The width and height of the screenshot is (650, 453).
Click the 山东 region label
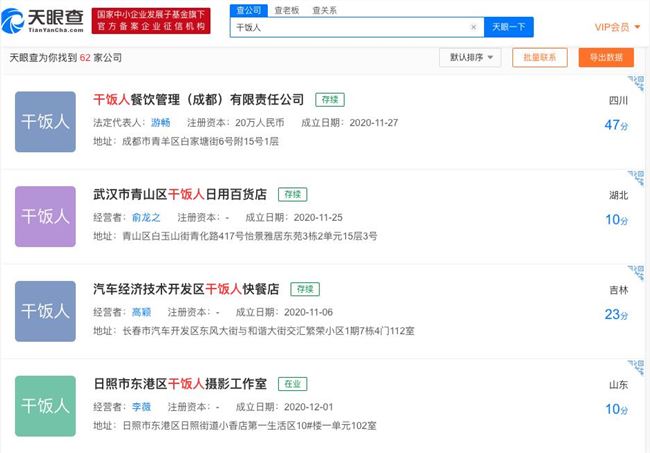click(x=618, y=385)
